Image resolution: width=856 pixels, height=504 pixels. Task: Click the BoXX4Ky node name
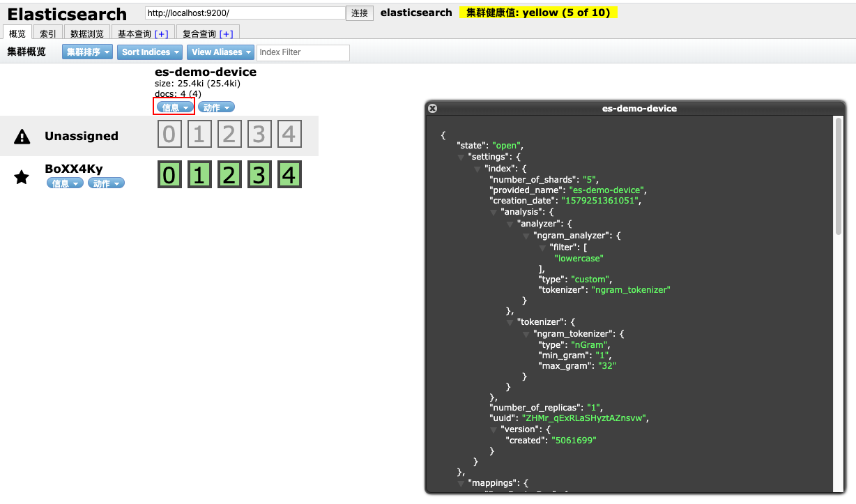coord(74,169)
